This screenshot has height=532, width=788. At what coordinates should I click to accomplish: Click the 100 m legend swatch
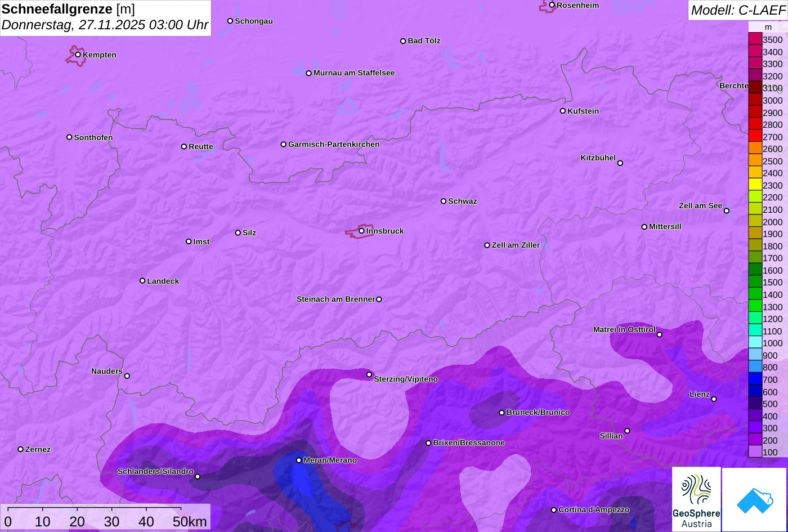click(755, 451)
